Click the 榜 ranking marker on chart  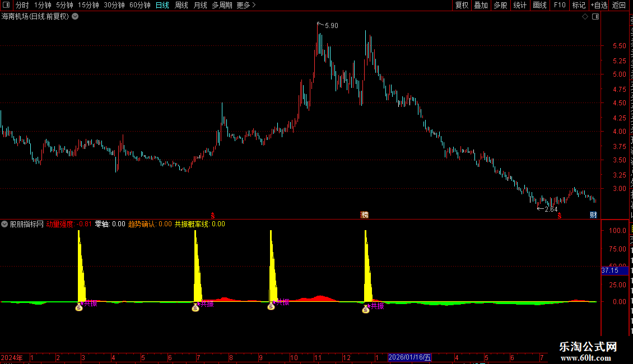[x=364, y=214]
